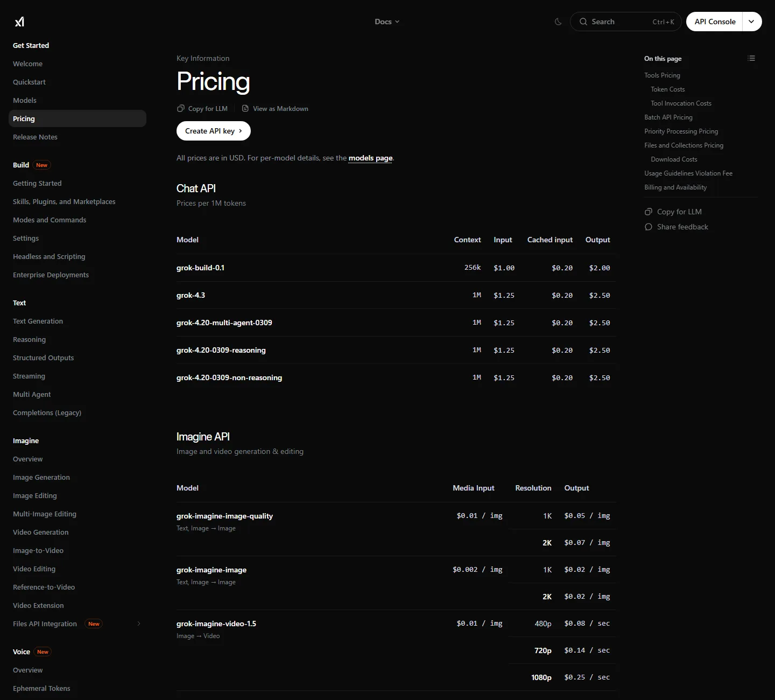Image resolution: width=775 pixels, height=700 pixels.
Task: Click the View as Markdown icon
Action: point(245,108)
